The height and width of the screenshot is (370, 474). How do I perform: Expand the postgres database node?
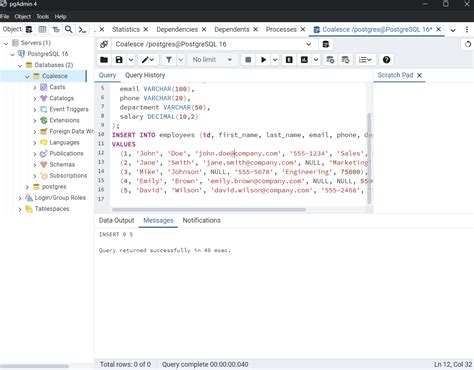coord(27,187)
